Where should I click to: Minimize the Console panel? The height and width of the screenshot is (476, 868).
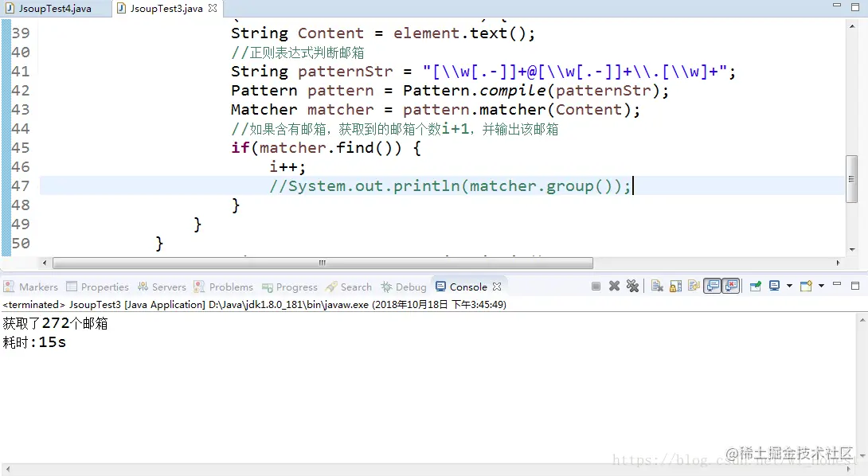[x=837, y=285]
